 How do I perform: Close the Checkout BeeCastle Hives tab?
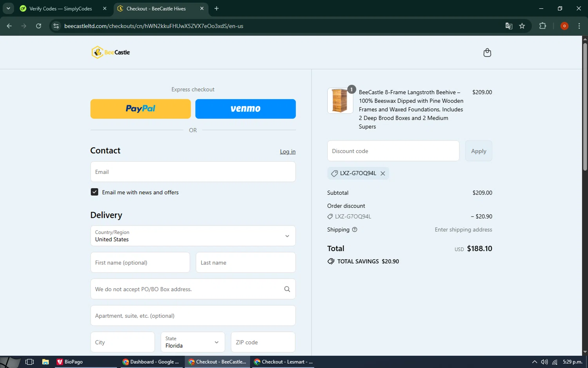coord(202,8)
